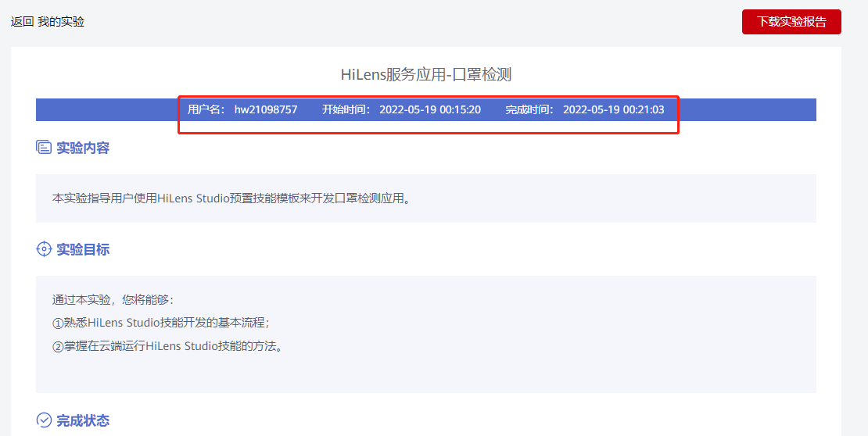Click the 完成状态 heading text
This screenshot has height=436, width=868.
(x=83, y=420)
